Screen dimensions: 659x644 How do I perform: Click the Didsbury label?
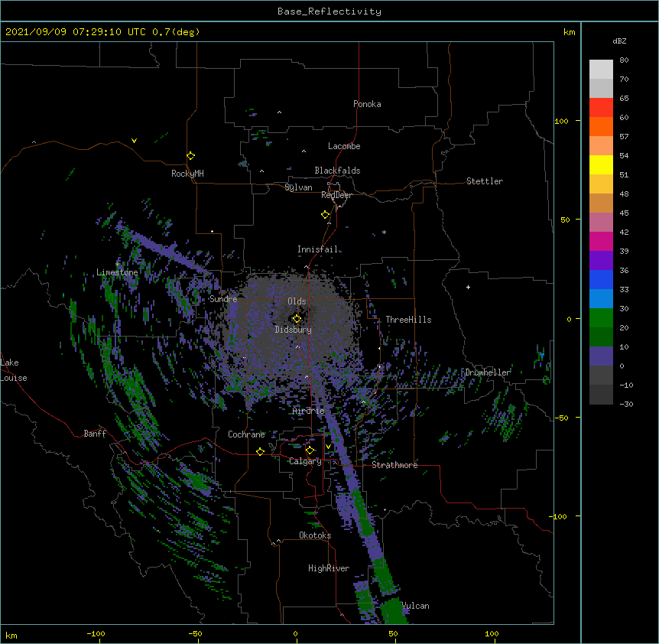tap(294, 330)
